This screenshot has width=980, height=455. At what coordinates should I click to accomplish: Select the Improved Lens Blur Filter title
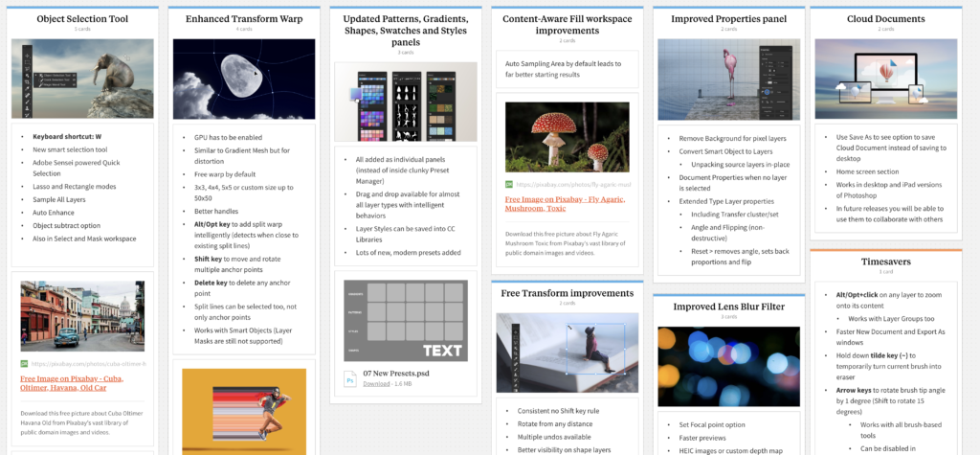click(x=728, y=306)
